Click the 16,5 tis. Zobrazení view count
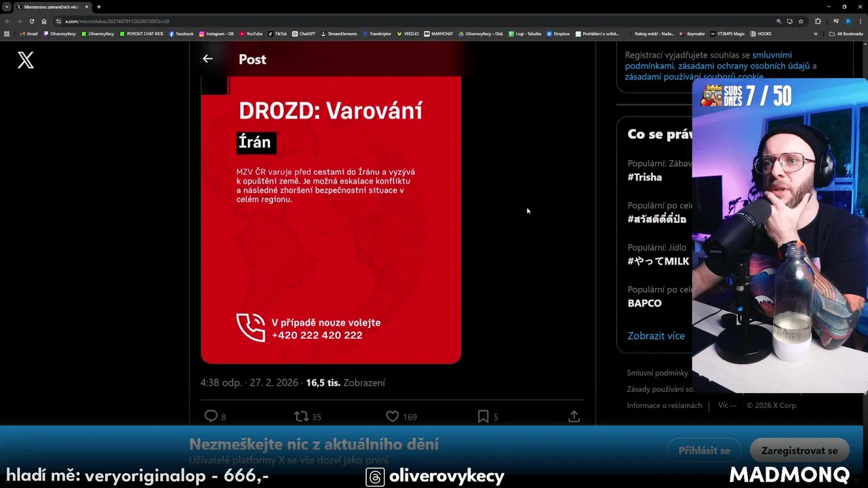 [x=345, y=383]
